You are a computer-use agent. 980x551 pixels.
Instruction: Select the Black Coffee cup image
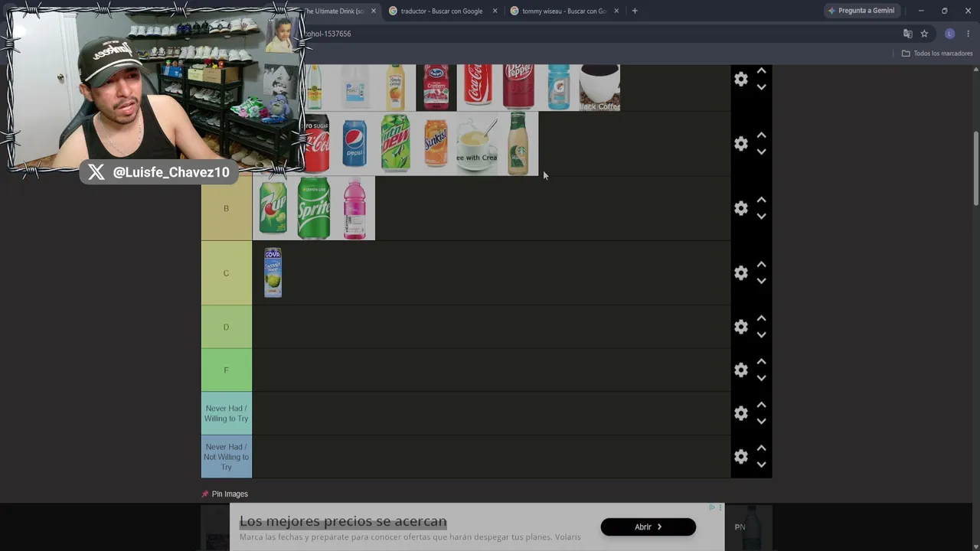click(x=599, y=87)
